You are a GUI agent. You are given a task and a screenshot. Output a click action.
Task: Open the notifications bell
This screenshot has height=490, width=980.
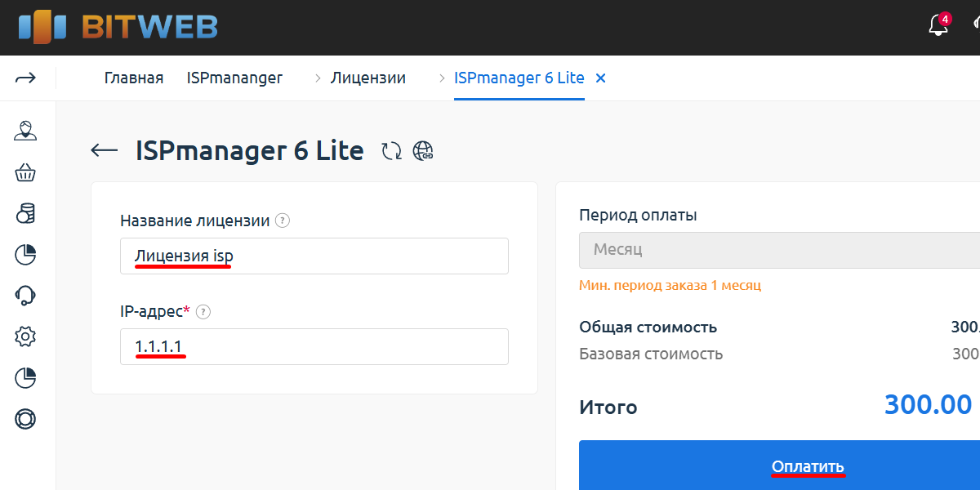[x=938, y=26]
